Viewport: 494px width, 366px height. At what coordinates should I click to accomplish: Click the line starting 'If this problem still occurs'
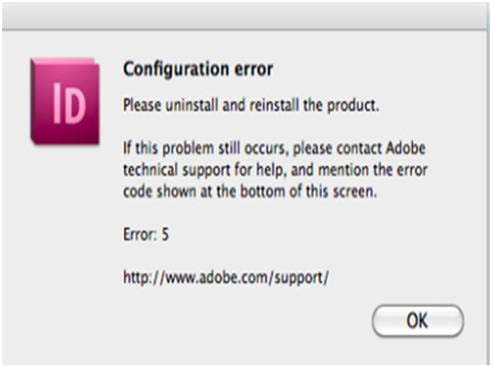[274, 148]
